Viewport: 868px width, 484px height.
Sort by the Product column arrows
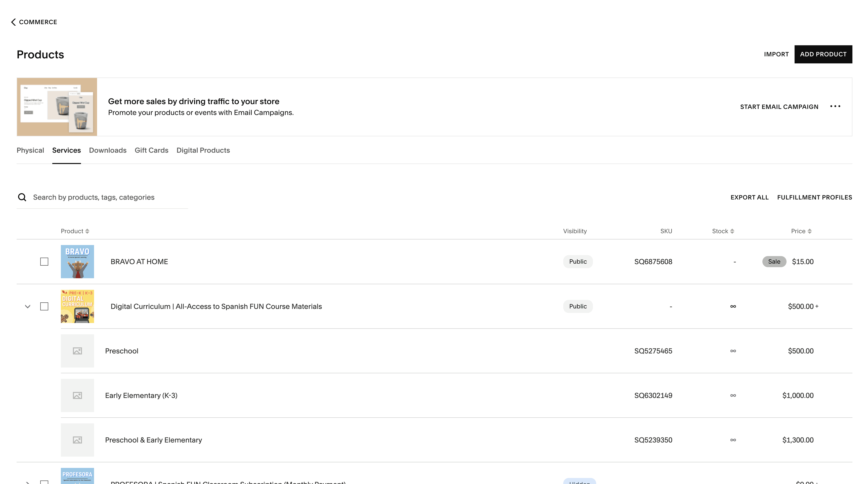tap(87, 231)
